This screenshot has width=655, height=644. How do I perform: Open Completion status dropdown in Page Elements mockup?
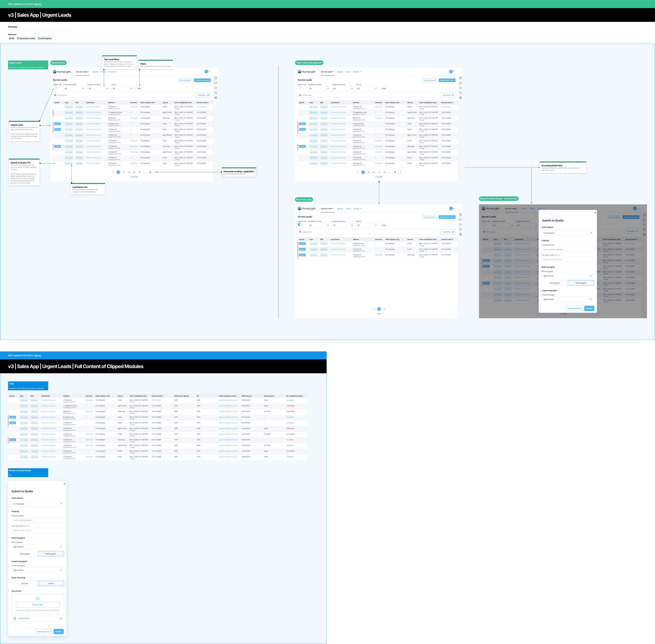74,89
